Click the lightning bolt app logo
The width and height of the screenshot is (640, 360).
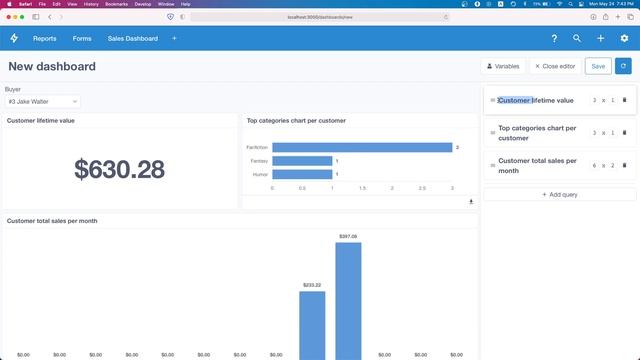click(14, 38)
